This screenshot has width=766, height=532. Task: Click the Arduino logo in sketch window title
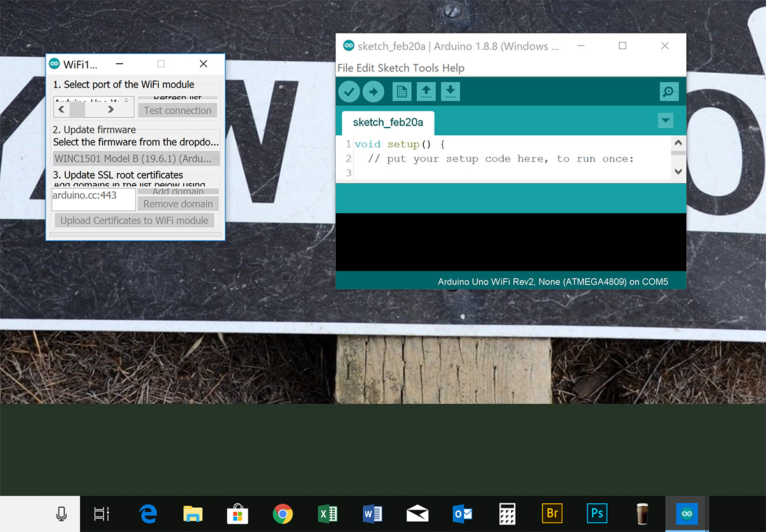coord(349,46)
